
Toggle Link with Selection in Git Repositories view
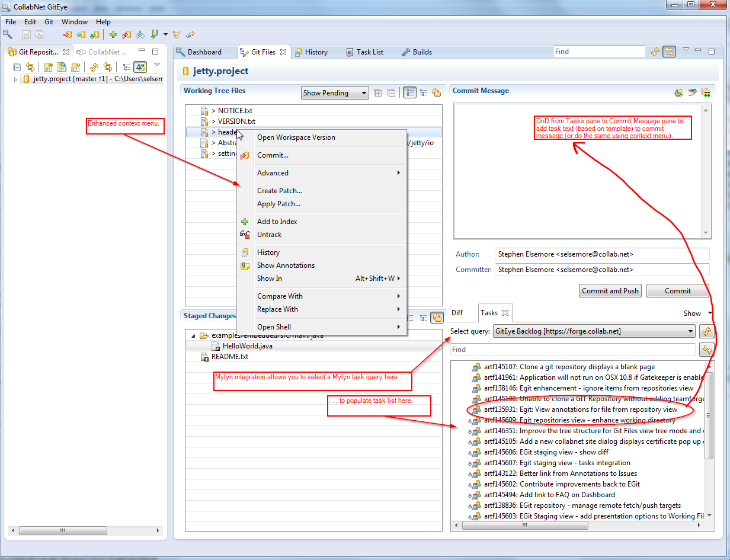click(x=30, y=67)
